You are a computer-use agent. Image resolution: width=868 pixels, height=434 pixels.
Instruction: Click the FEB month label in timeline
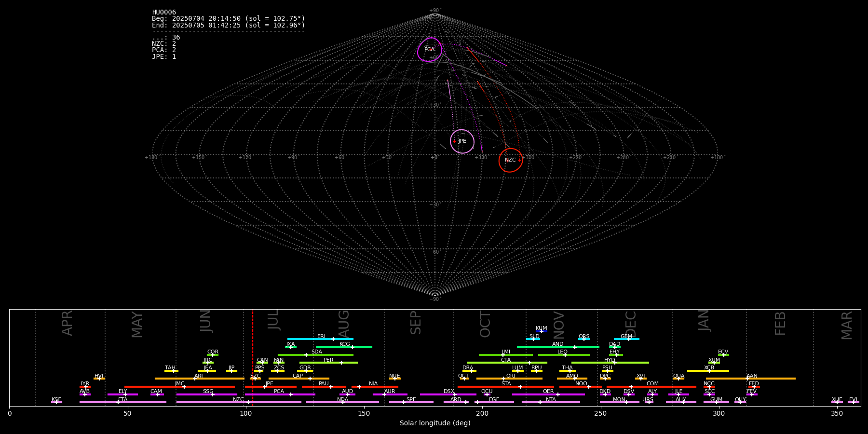click(780, 323)
